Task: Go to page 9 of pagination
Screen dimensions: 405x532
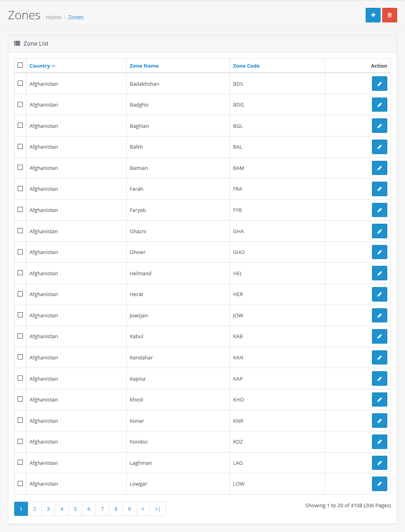Action: coord(129,509)
